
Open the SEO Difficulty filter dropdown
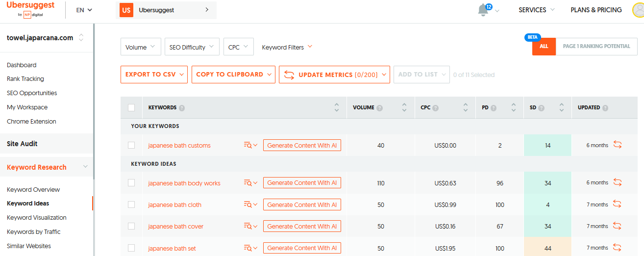[x=192, y=47]
